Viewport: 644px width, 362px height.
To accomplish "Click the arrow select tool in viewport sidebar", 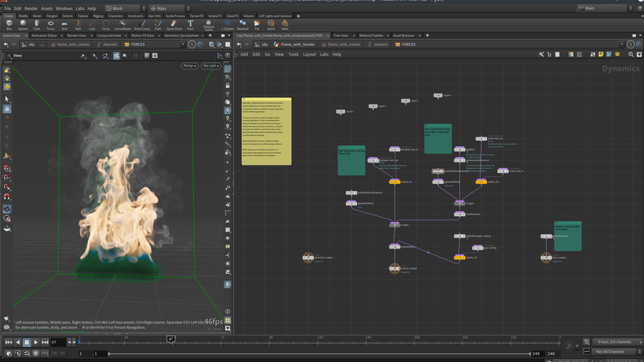I will coord(6,99).
